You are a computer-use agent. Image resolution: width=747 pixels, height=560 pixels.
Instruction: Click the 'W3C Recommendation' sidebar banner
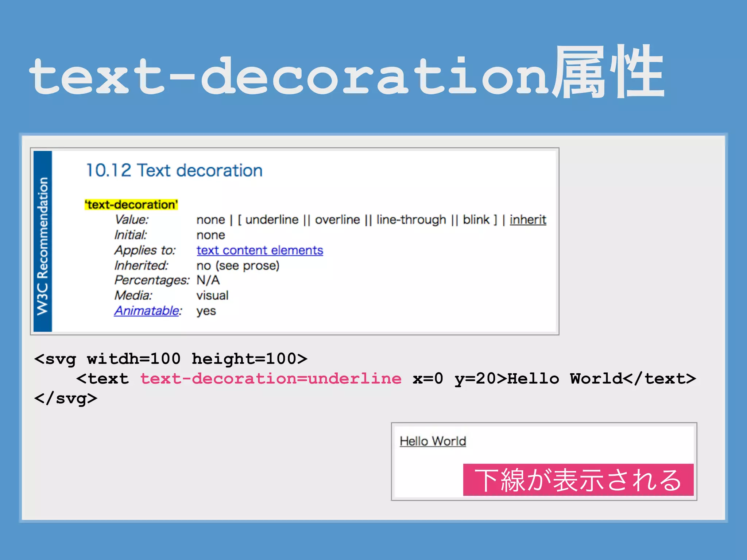tap(43, 241)
